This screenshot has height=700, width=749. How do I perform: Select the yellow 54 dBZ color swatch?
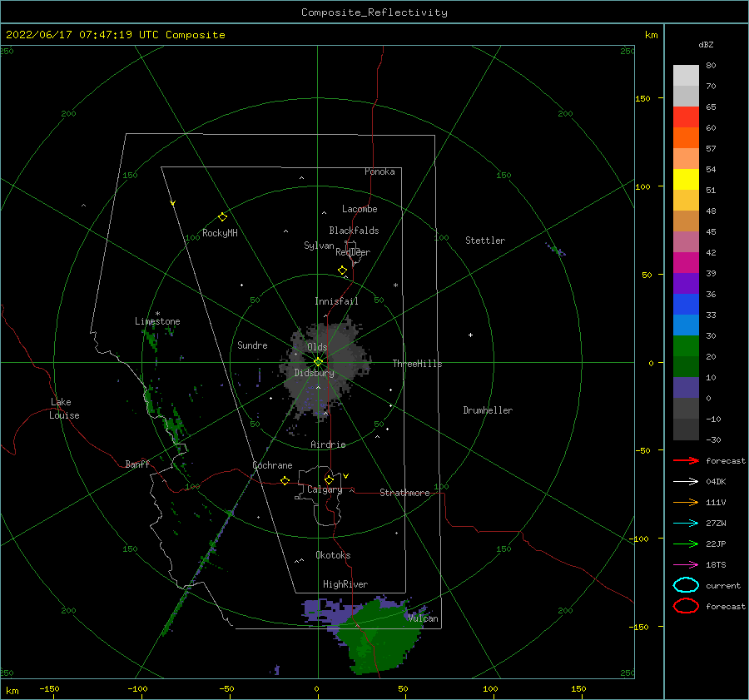coord(686,180)
